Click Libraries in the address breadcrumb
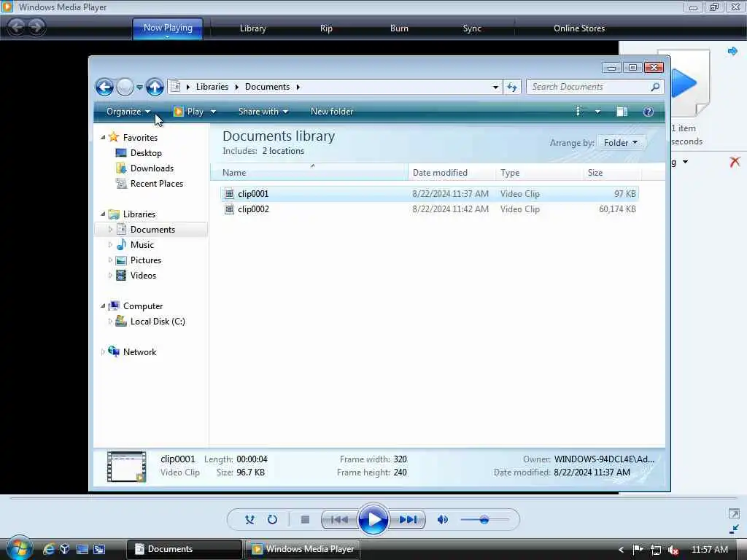This screenshot has width=747, height=560. [212, 87]
